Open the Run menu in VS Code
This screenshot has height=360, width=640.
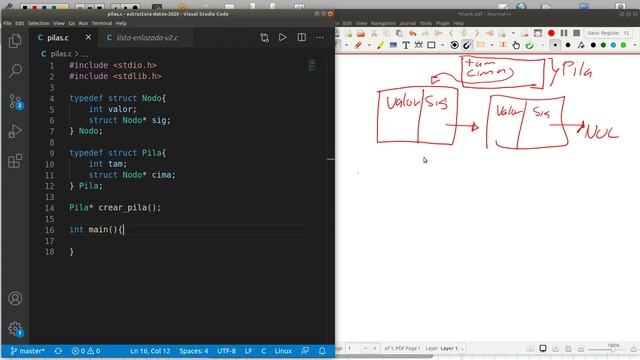[83, 23]
